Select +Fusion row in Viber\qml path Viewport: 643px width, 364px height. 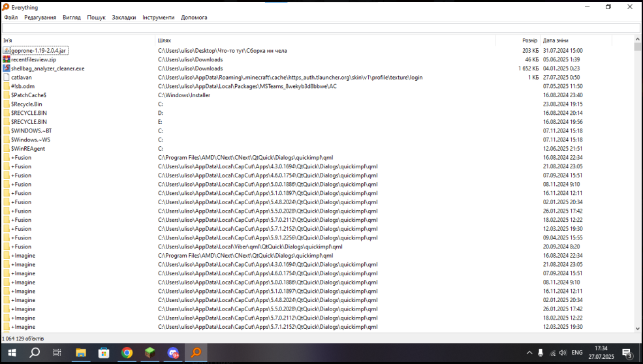[318, 247]
